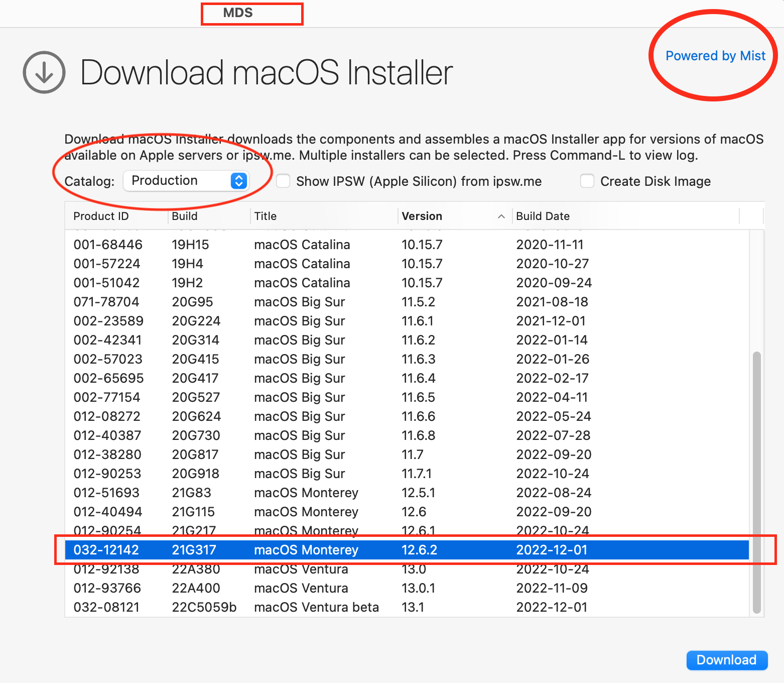Toggle Version column sort arrow

coord(501,216)
